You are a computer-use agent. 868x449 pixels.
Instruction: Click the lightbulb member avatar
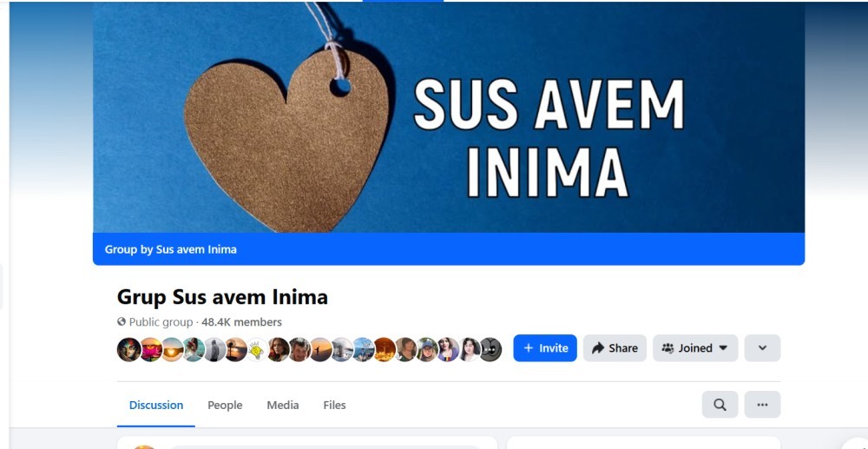(x=257, y=349)
